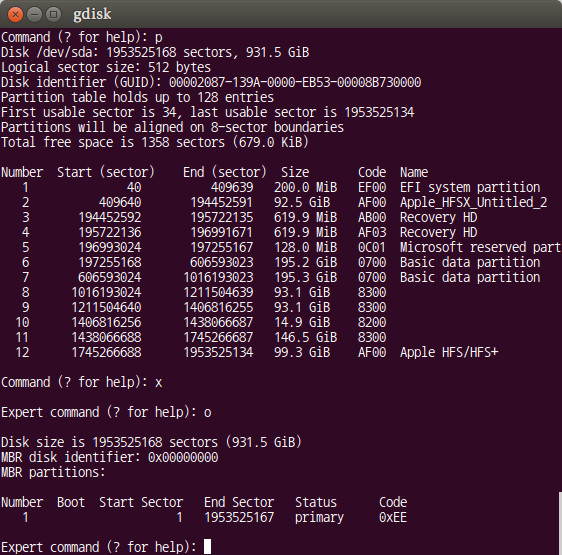The width and height of the screenshot is (562, 555).
Task: Click start sector 196993024
Action: [110, 247]
